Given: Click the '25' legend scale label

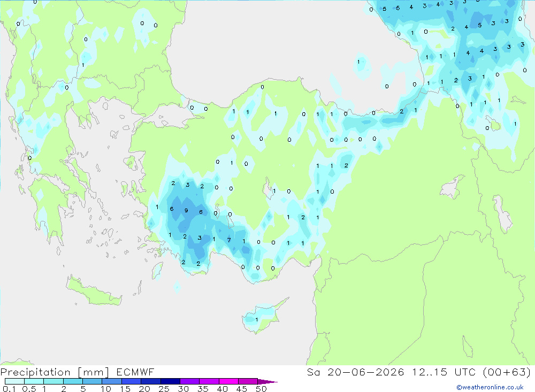Looking at the screenshot, I should coord(164,389).
